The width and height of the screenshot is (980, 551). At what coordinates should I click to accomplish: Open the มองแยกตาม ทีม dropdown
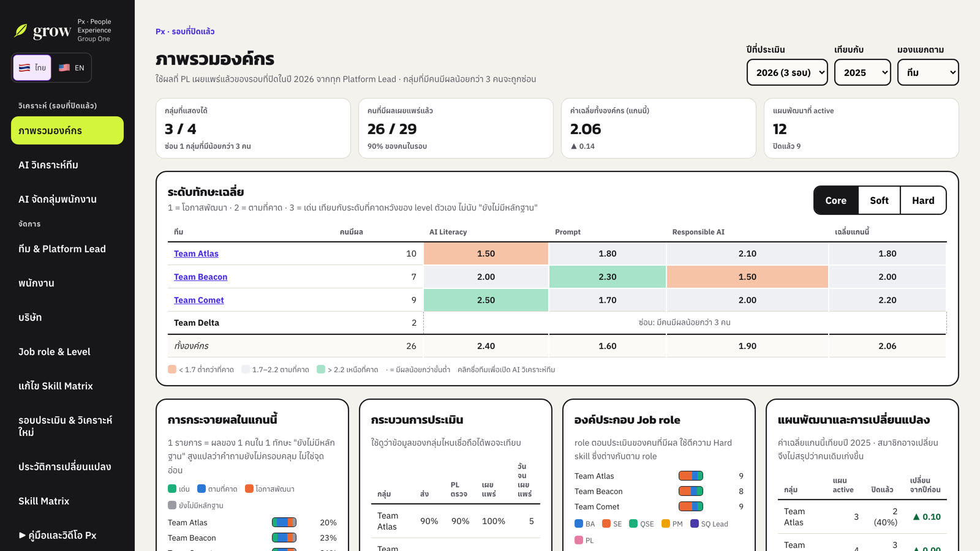[928, 72]
